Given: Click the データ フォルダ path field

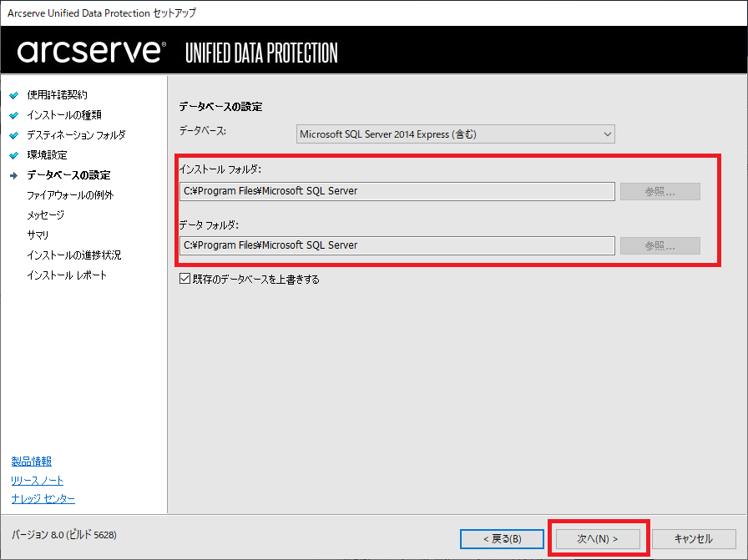Looking at the screenshot, I should click(397, 245).
